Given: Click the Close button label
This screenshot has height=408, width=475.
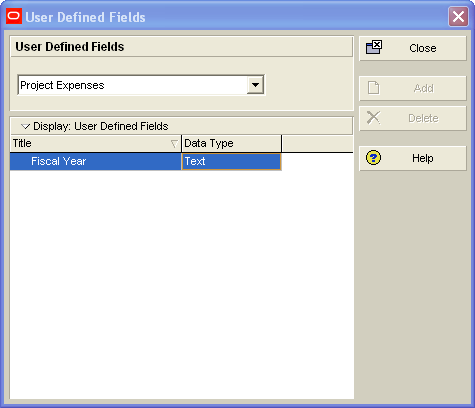Looking at the screenshot, I should [x=423, y=48].
